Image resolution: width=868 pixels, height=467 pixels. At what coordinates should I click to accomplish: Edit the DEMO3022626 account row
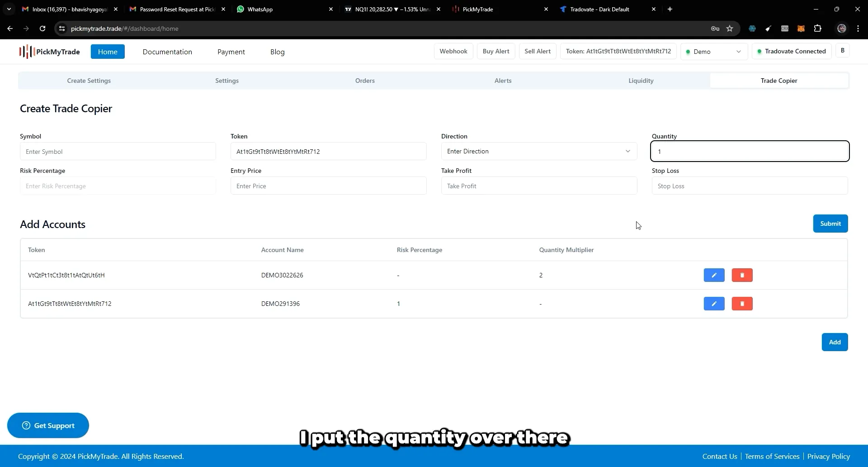714,275
